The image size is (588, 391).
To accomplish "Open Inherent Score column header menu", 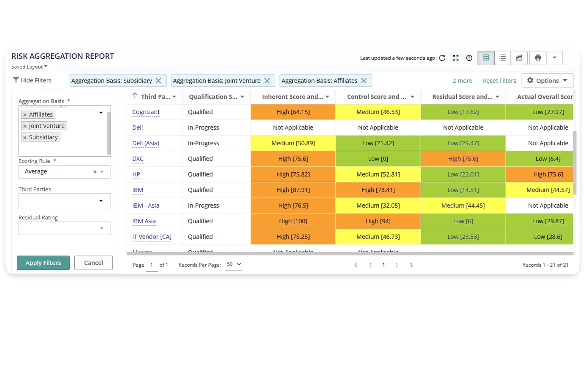I will 327,97.
